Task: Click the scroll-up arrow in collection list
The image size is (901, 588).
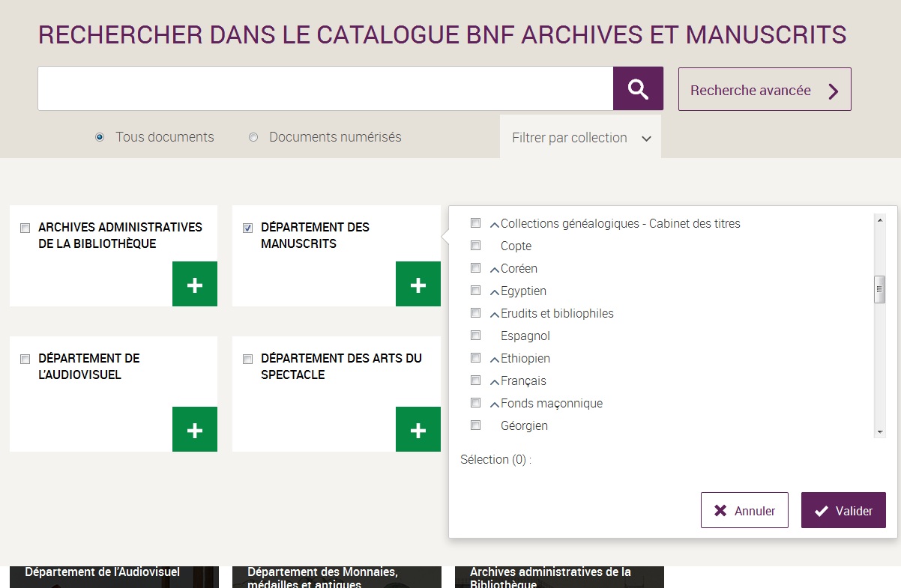Action: (x=880, y=220)
